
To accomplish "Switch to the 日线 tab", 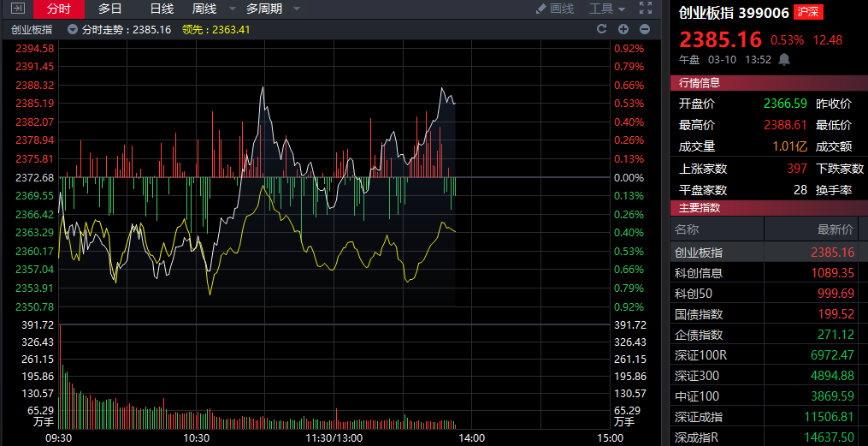I will coord(162,9).
